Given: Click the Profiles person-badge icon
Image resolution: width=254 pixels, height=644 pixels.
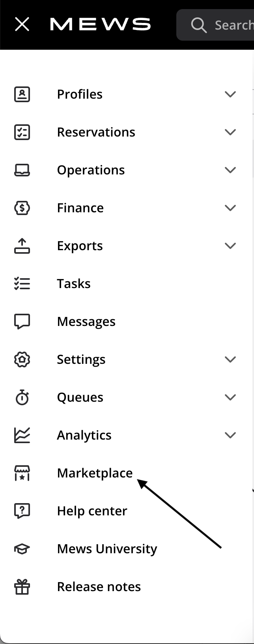Looking at the screenshot, I should (x=22, y=94).
